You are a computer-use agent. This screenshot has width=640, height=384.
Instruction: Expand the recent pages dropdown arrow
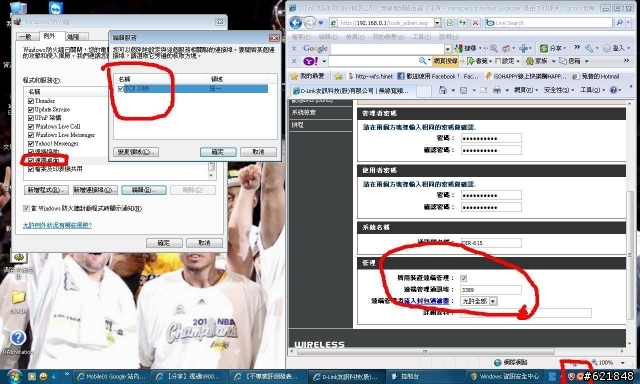coord(321,23)
